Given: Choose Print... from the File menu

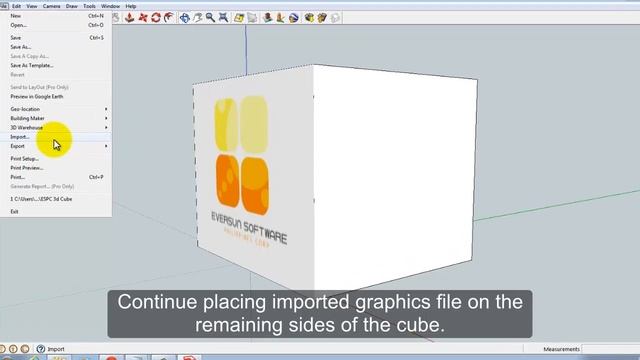Looking at the screenshot, I should coord(56,177).
